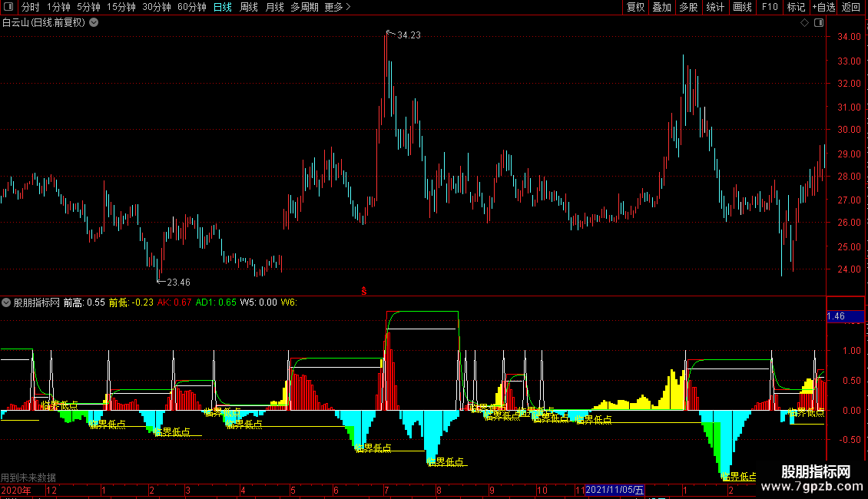
Task: Click the AK: 0.67 indicator value
Action: (x=174, y=302)
